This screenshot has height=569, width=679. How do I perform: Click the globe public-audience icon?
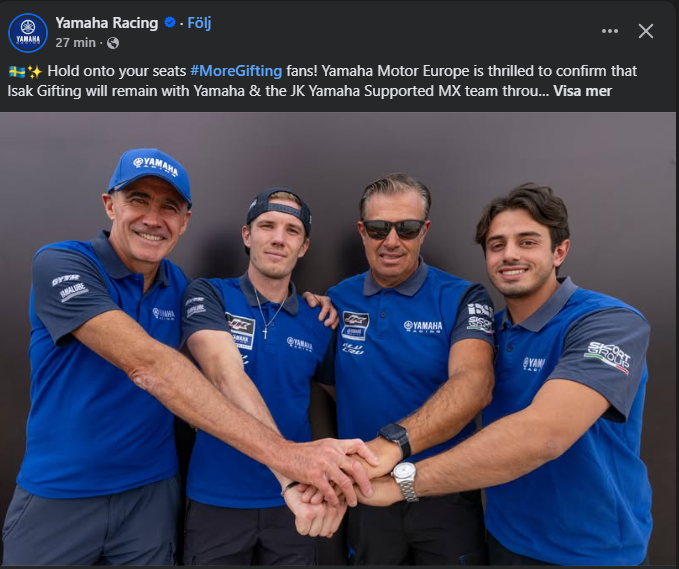113,43
